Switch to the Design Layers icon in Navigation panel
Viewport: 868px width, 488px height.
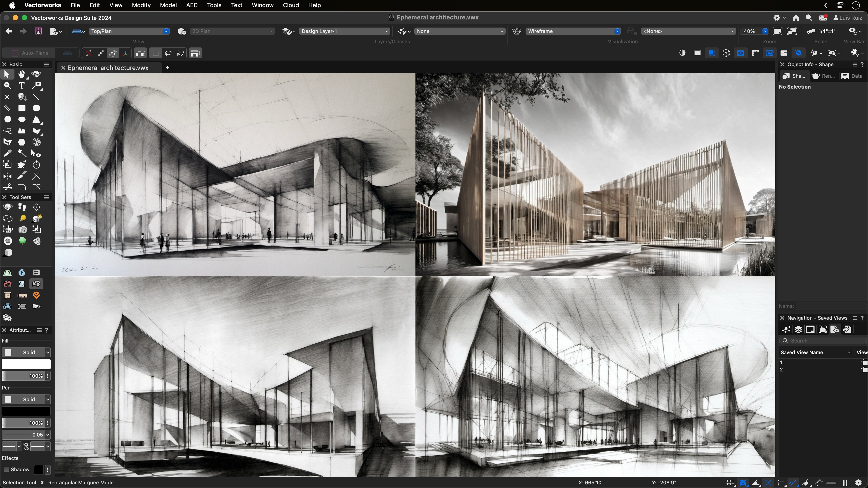(x=798, y=329)
